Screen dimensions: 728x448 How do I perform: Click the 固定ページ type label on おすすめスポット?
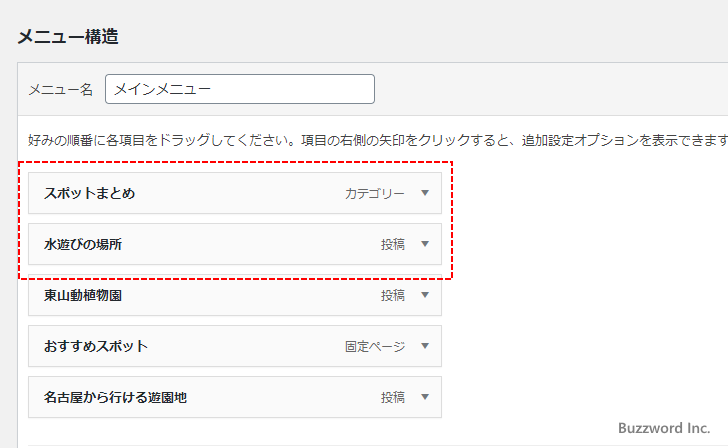(375, 346)
